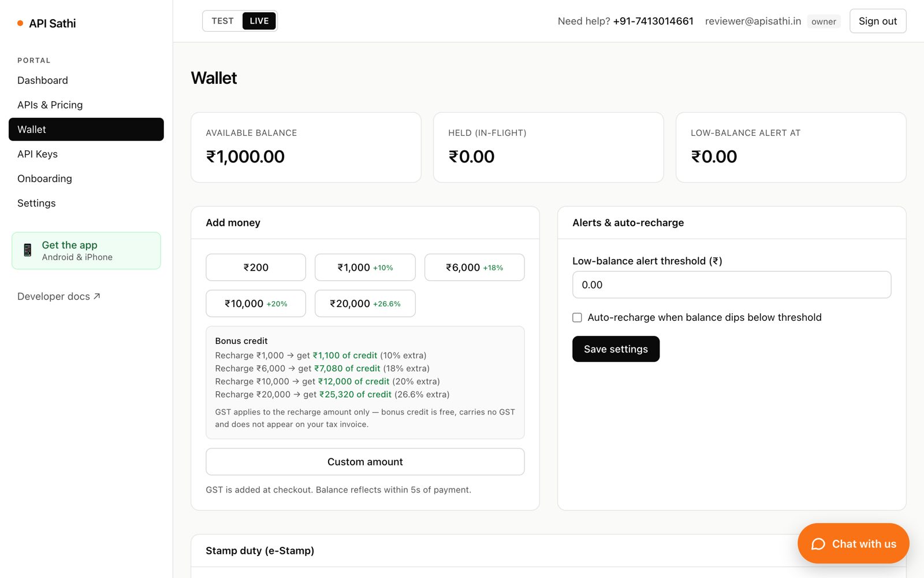Choose the ₹200 recharge amount
The width and height of the screenshot is (924, 578).
click(256, 268)
